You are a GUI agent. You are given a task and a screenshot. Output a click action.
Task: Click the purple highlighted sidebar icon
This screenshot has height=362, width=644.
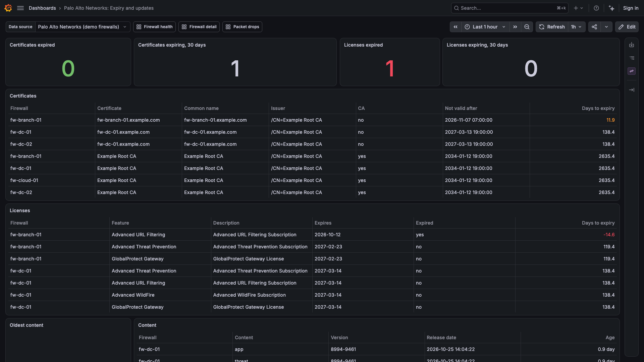click(632, 71)
